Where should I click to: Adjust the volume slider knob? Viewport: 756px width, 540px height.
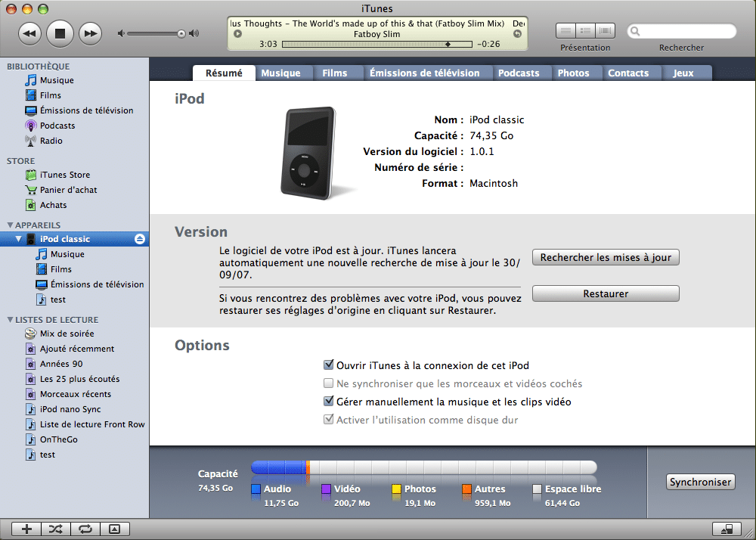[x=181, y=34]
